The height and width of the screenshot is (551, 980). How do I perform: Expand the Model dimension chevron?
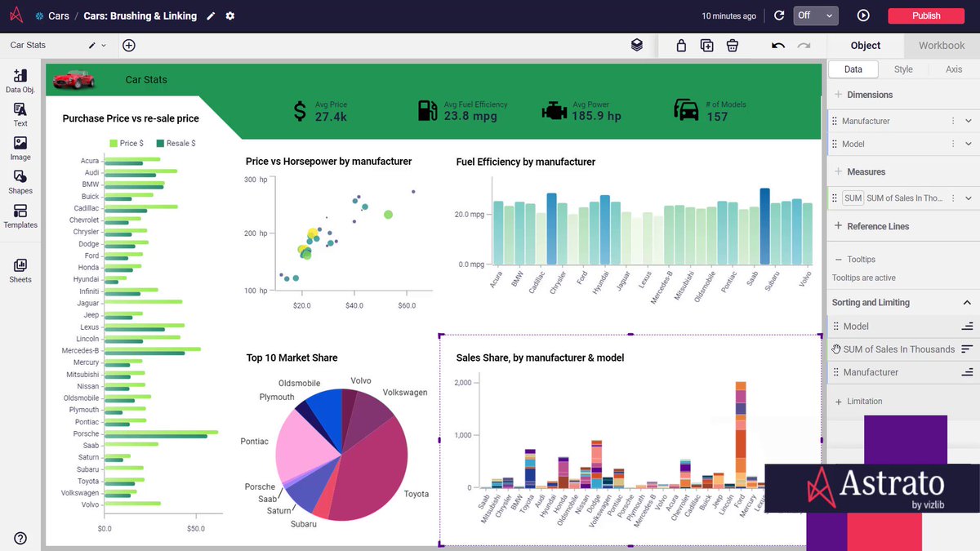[969, 144]
